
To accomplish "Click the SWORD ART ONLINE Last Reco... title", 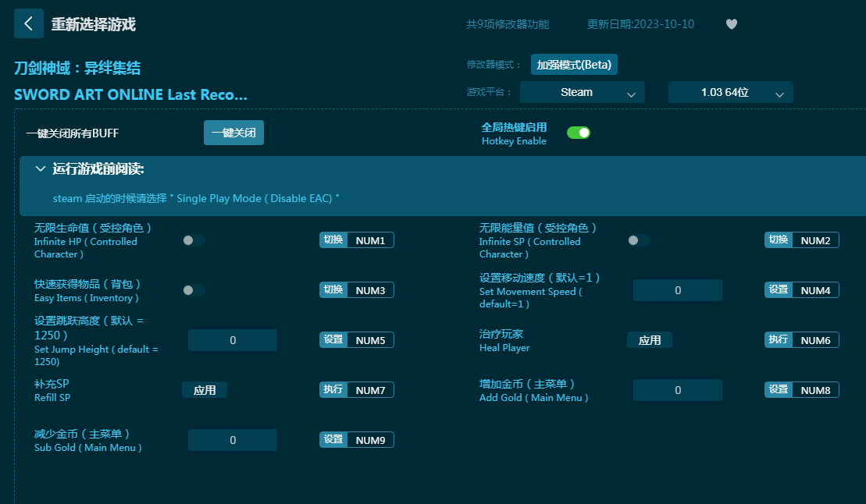I will click(x=131, y=94).
